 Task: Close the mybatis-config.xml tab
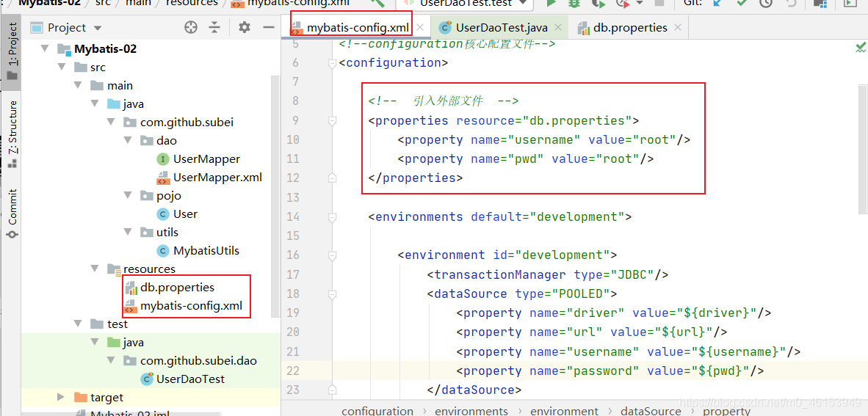pos(420,27)
